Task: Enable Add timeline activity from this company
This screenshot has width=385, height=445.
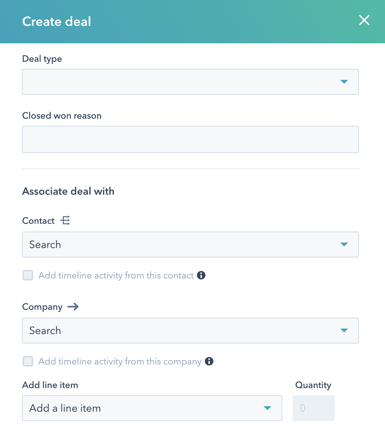Action: 28,361
